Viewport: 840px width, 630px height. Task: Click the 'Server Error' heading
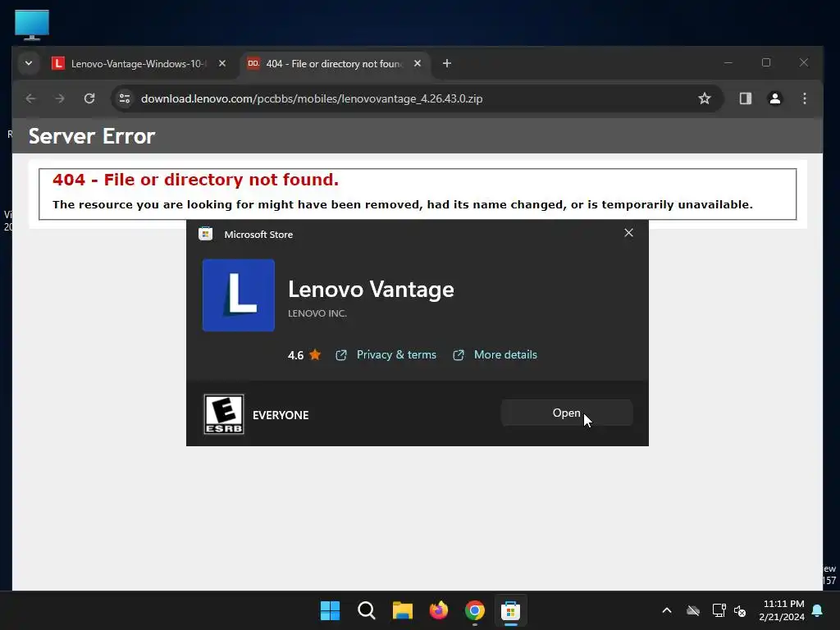(x=92, y=136)
